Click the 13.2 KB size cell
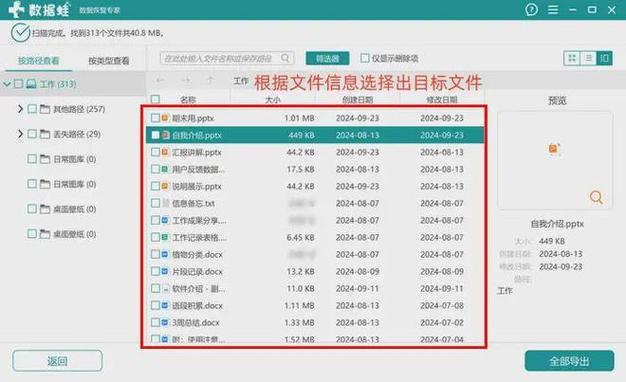This screenshot has height=382, width=626. coord(300,271)
